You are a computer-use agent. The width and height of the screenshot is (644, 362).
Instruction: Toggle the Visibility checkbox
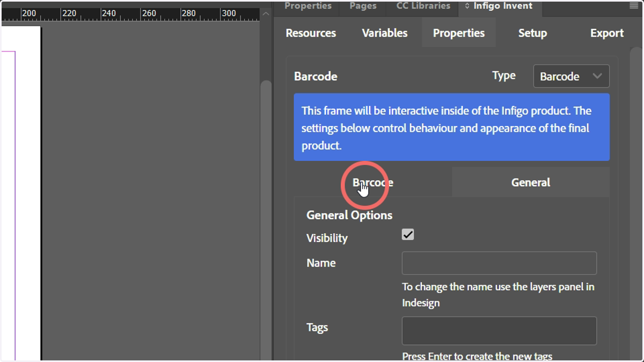point(408,234)
